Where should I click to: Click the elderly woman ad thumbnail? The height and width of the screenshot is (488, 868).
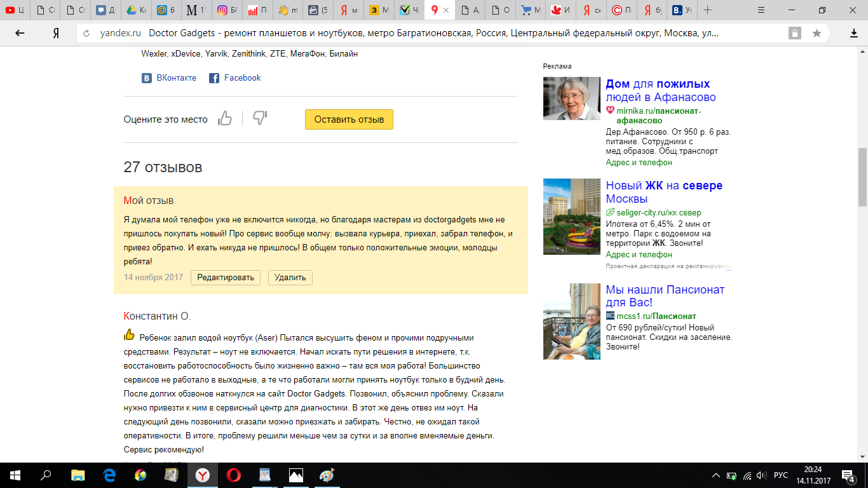point(572,98)
